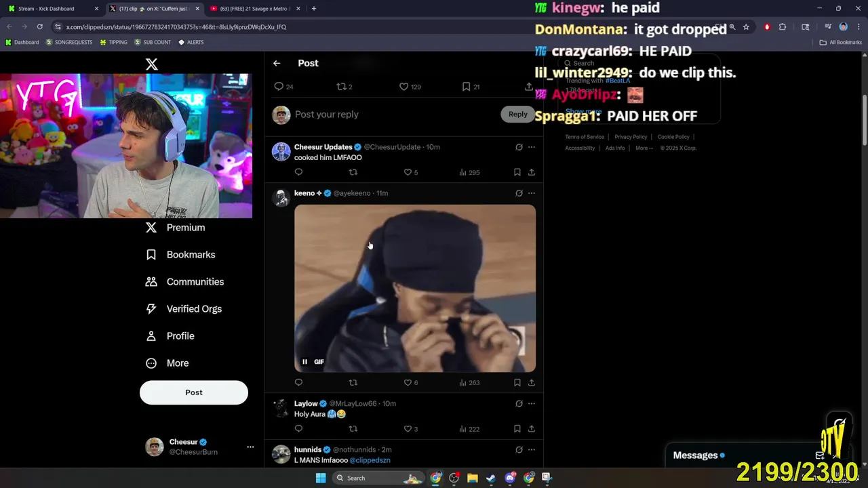Click the Post your reply field
Image resolution: width=868 pixels, height=488 pixels.
point(393,115)
